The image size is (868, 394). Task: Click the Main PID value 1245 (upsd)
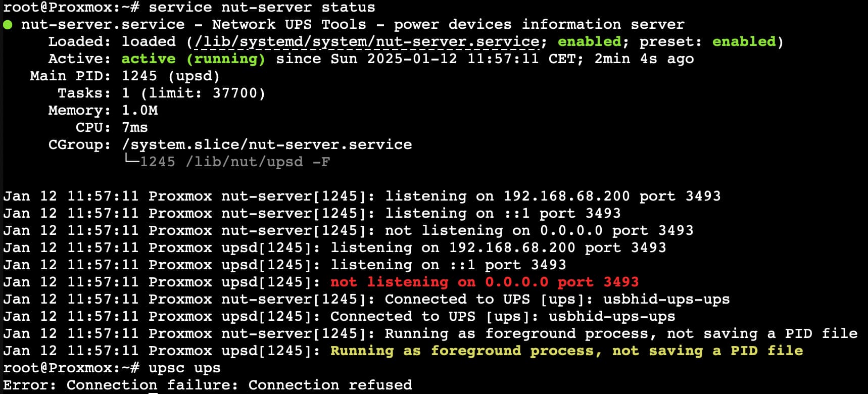171,76
